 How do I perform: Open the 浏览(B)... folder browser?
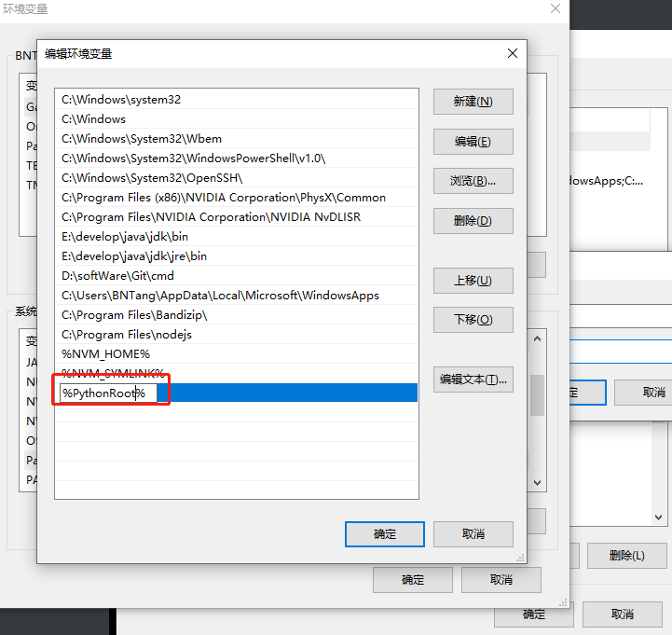pos(473,181)
